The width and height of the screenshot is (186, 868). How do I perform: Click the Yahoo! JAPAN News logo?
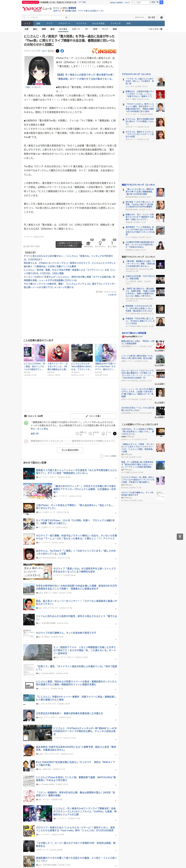(x=37, y=9)
